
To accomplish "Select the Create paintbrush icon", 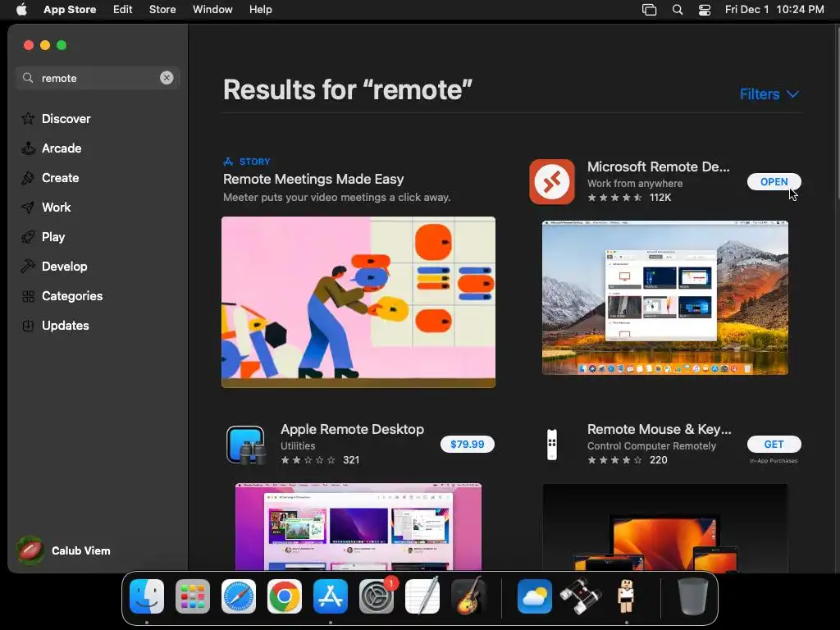I will pos(28,178).
